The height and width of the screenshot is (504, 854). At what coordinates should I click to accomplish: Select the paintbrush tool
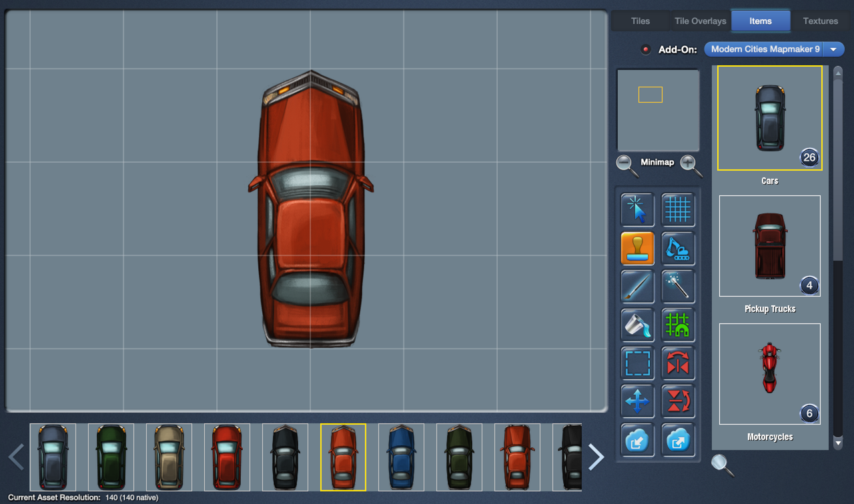coord(637,287)
